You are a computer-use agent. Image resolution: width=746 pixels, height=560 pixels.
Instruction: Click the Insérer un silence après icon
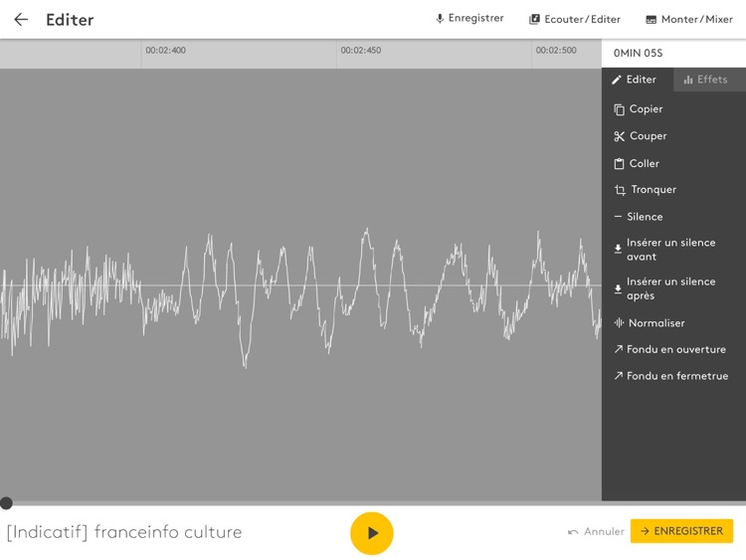click(618, 288)
